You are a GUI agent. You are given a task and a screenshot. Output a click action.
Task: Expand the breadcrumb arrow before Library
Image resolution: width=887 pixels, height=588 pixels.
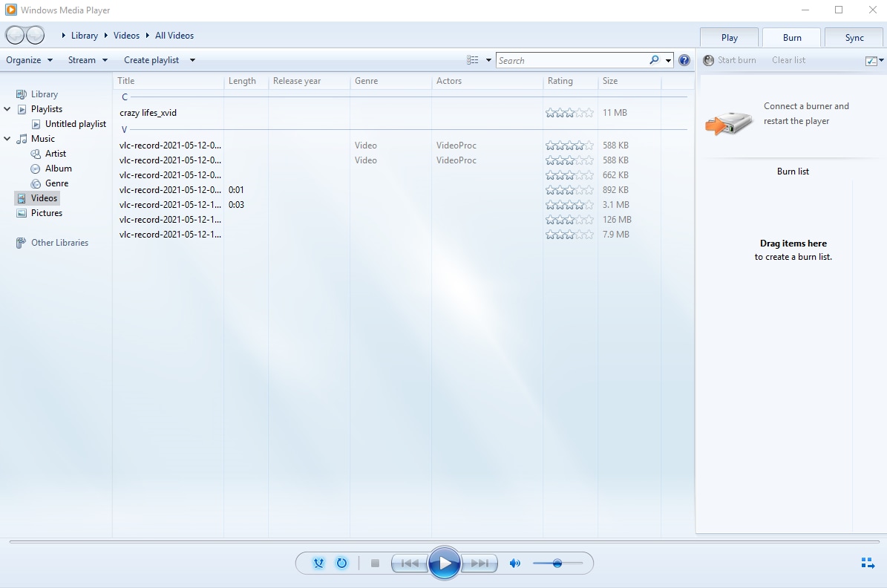[64, 35]
